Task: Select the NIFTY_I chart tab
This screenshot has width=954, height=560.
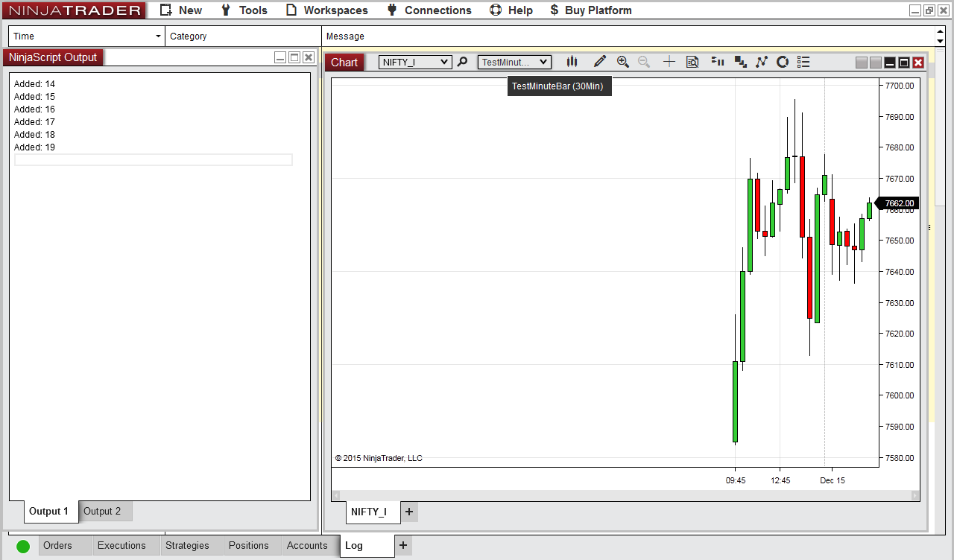Action: [373, 512]
